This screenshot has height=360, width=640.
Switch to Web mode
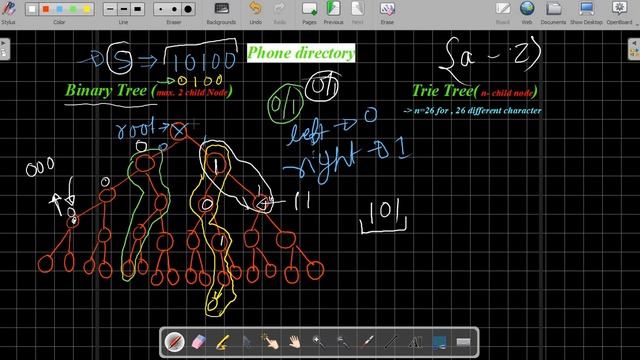[527, 12]
